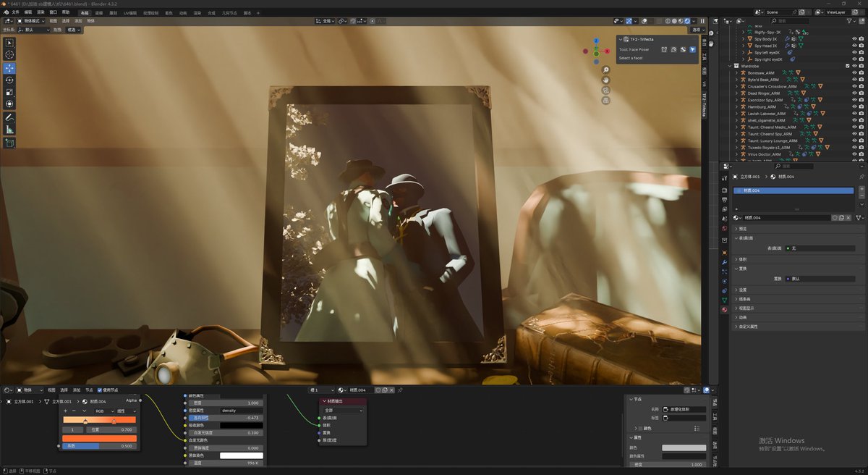Screen dimensions: 868x475
Task: Choose the Scale tool
Action: point(9,92)
